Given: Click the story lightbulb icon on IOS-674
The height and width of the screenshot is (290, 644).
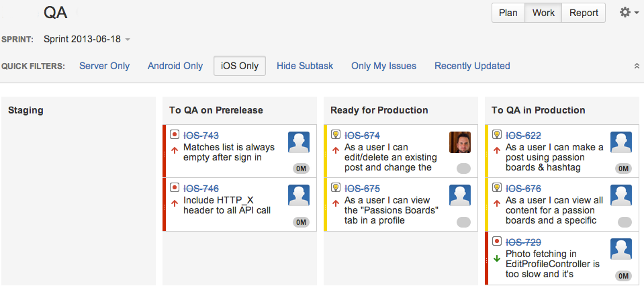Looking at the screenshot, I should [x=336, y=134].
